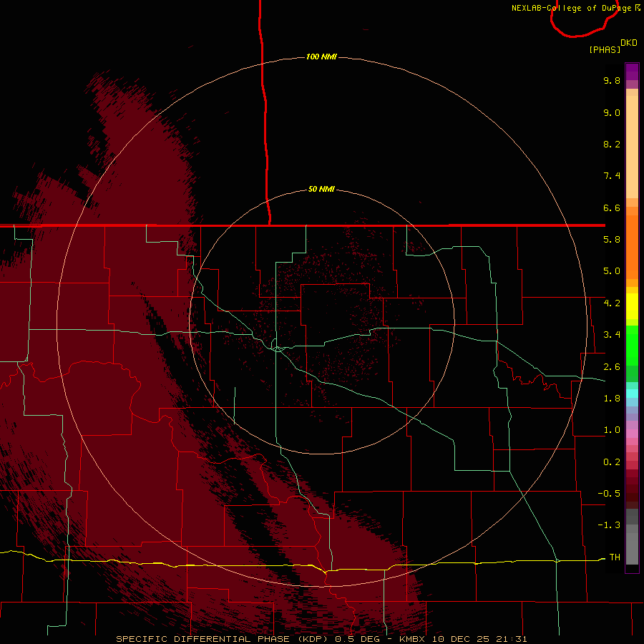Pick the yellow segment of the color bar
Viewport: 644px width, 644px height.
point(632,306)
